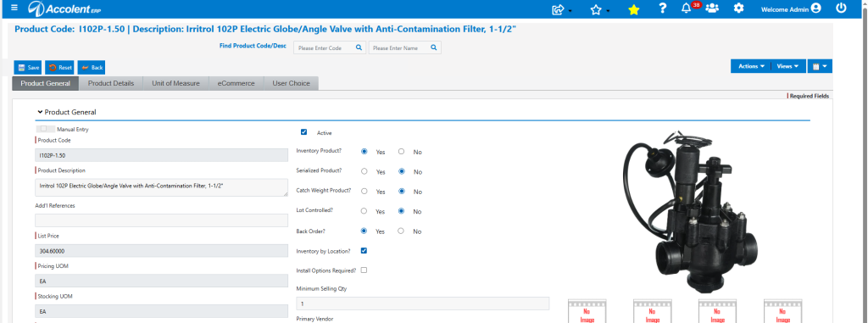Switch to Unit of Measure tab
868x323 pixels.
175,84
